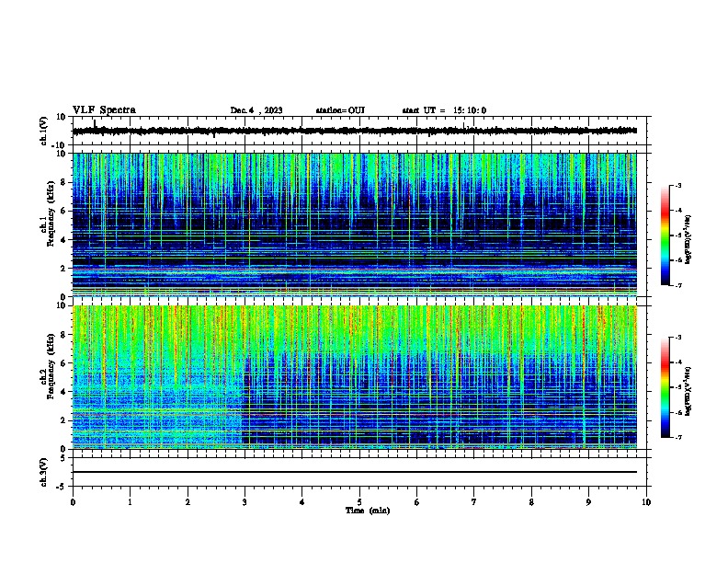Click the ch.2 spectrogram panel
This screenshot has height=563, width=728.
point(355,377)
